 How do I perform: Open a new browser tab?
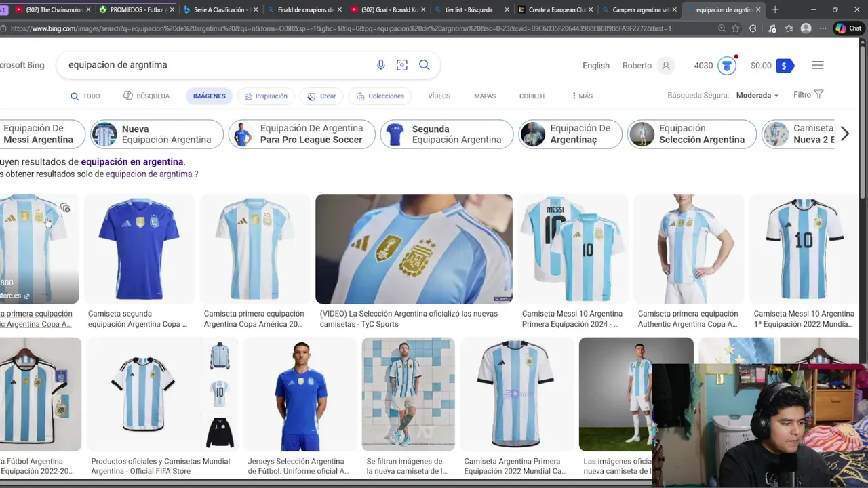pyautogui.click(x=775, y=9)
